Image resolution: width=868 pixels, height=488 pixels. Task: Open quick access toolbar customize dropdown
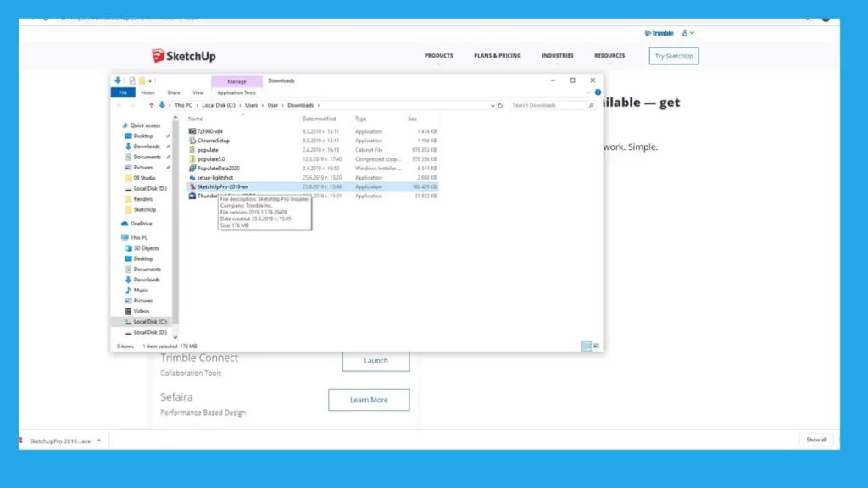(x=150, y=80)
